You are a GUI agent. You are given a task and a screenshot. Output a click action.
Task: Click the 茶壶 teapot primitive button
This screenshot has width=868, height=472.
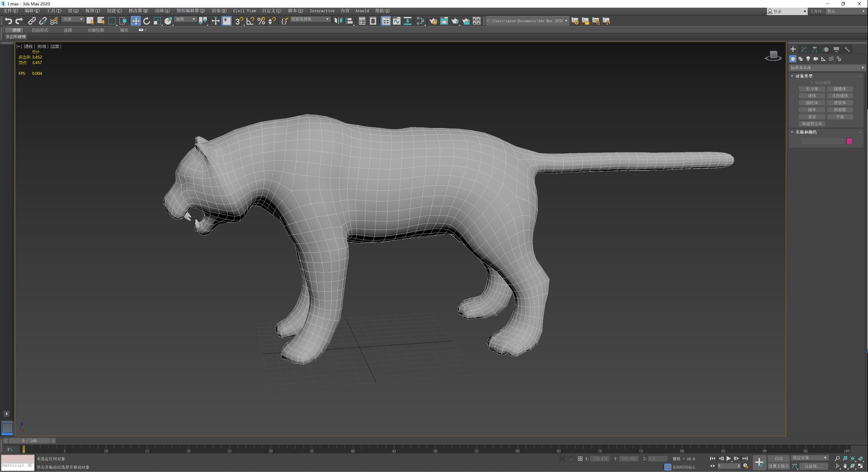point(812,117)
